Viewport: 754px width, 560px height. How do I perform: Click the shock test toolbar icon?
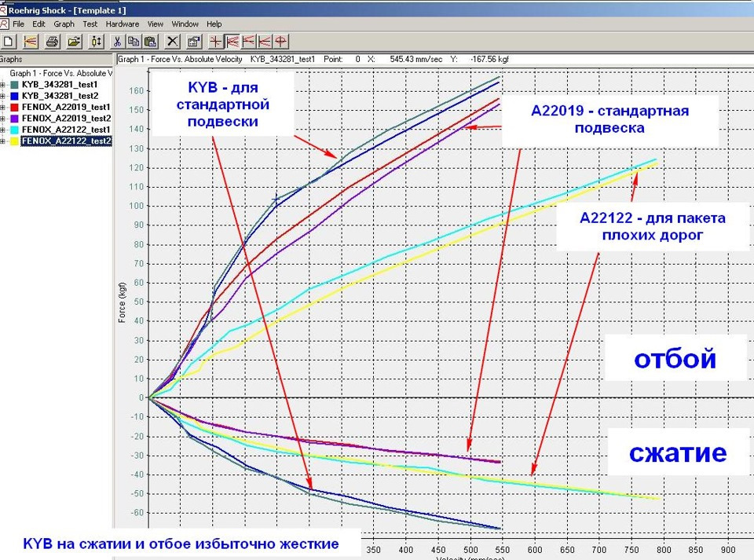point(96,42)
